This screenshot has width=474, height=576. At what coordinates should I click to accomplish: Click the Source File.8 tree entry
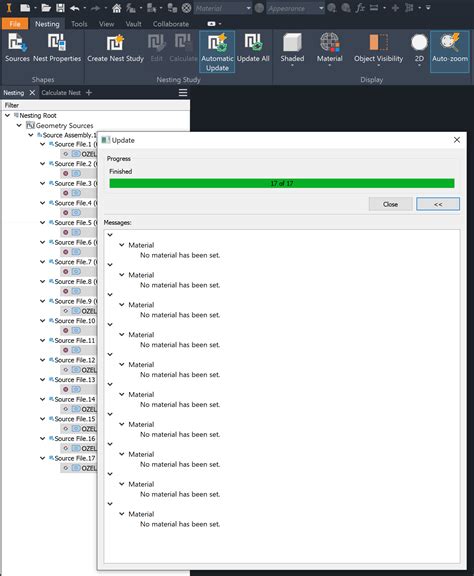(x=73, y=281)
